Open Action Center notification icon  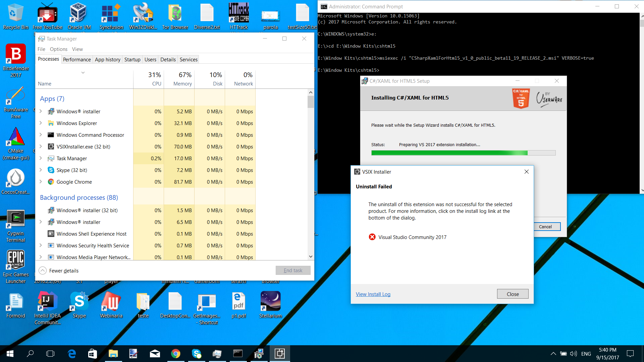click(630, 354)
